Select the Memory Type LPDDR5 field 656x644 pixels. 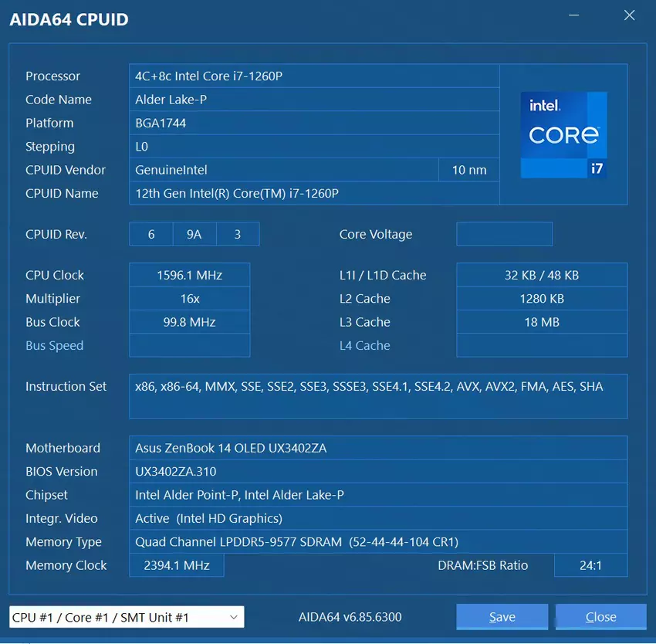377,542
